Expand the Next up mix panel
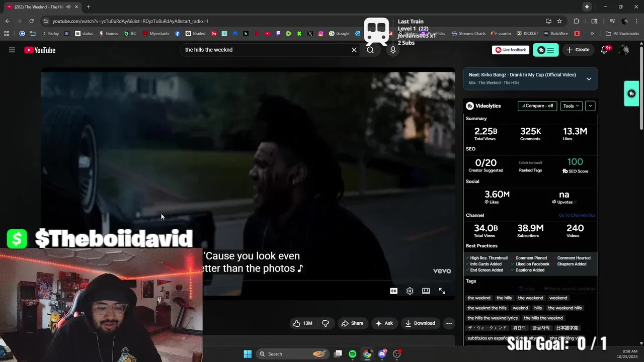 (x=589, y=78)
